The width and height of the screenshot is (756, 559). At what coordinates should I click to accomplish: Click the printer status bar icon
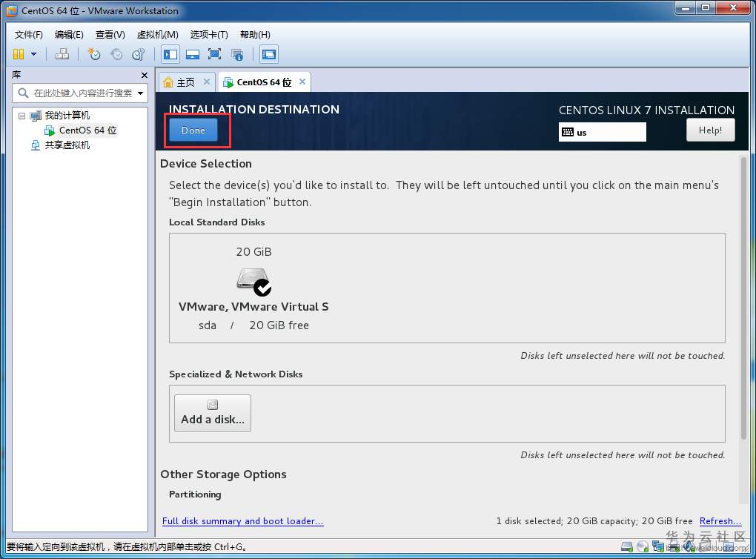click(673, 547)
